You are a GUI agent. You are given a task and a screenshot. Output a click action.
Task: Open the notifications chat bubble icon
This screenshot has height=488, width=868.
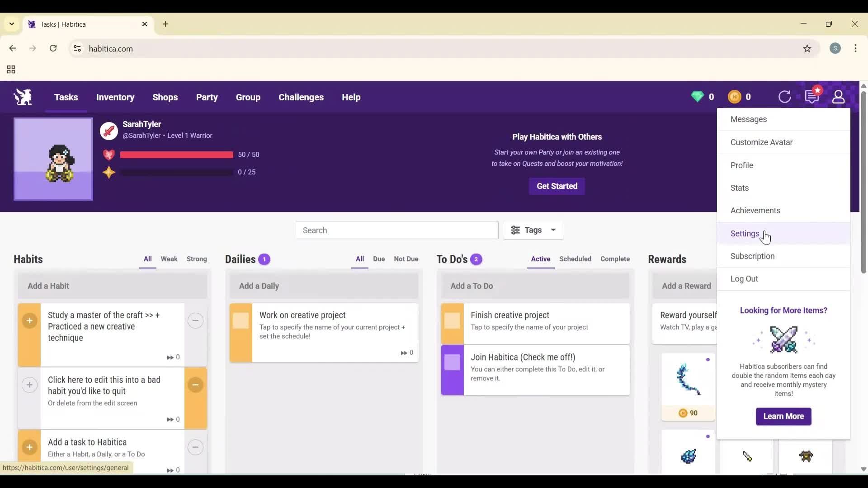click(x=812, y=97)
